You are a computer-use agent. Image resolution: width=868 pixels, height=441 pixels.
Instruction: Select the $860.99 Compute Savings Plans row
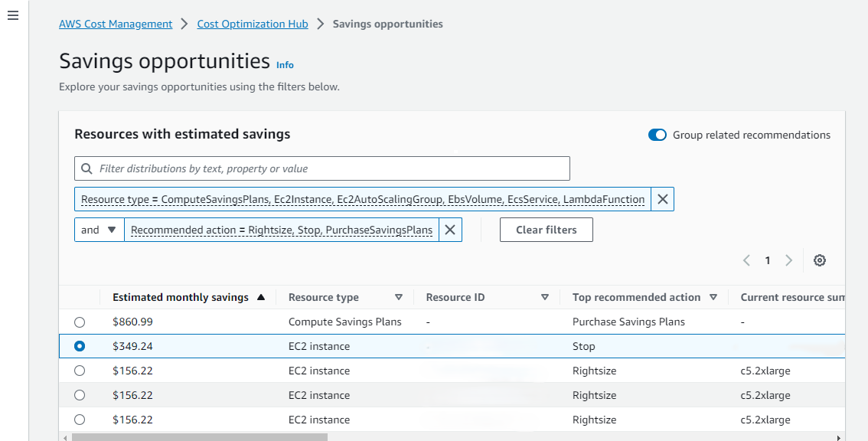point(80,322)
